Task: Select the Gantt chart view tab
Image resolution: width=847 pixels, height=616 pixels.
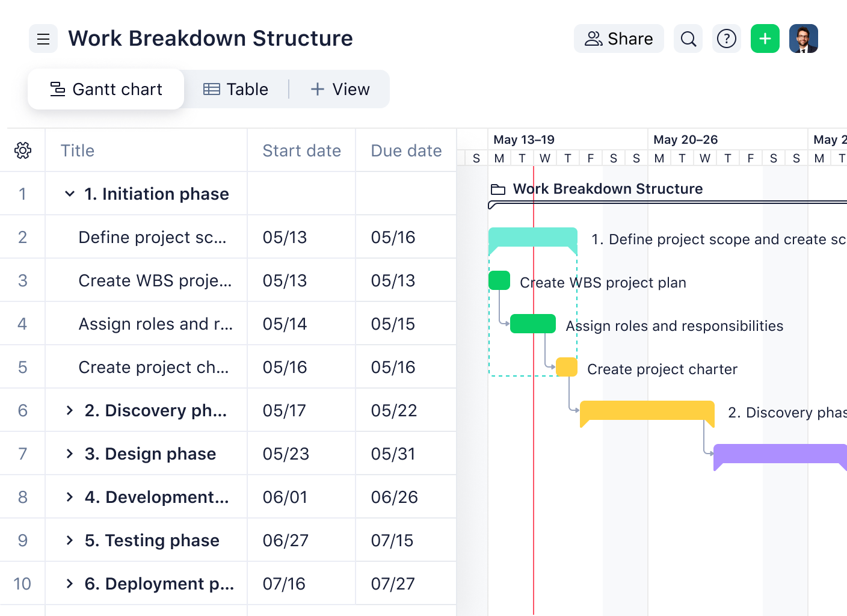Action: [x=106, y=89]
